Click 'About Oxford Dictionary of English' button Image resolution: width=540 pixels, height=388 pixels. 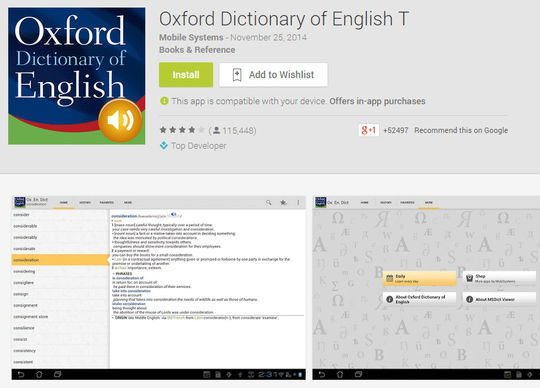pos(419,299)
